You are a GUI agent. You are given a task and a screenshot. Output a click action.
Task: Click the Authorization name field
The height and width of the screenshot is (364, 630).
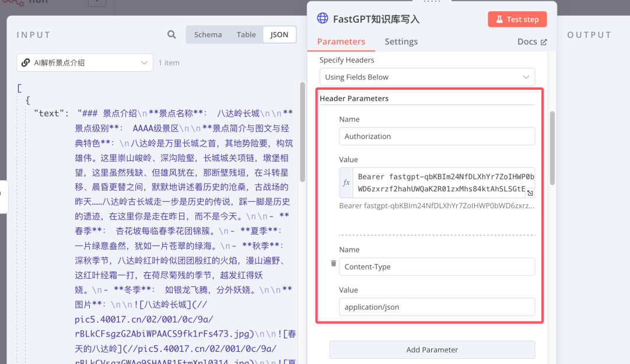(437, 136)
